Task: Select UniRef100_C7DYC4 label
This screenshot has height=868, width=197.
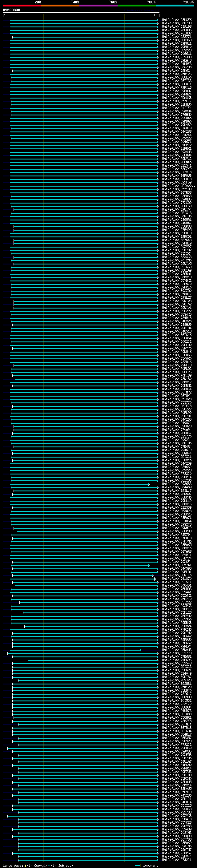Action: [177, 558]
